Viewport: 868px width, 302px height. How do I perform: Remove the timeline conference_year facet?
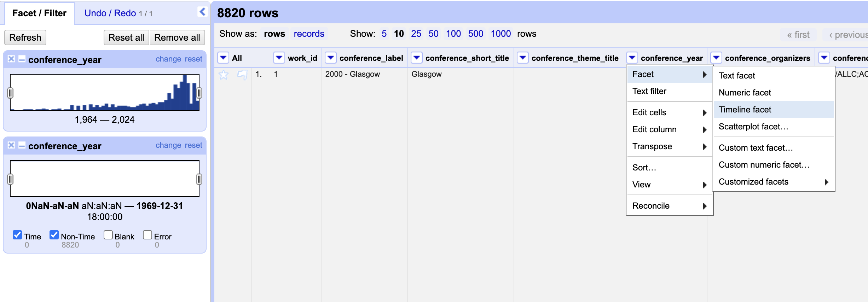(x=11, y=145)
